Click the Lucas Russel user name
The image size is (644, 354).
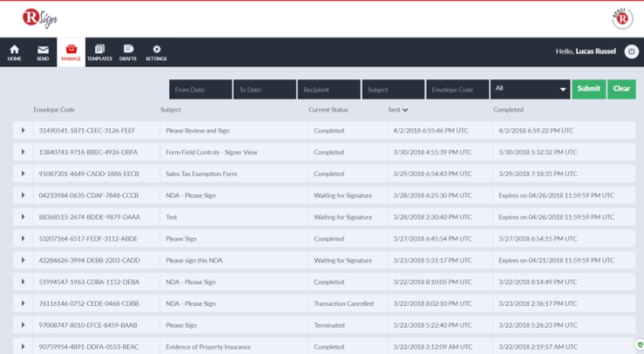pos(595,51)
